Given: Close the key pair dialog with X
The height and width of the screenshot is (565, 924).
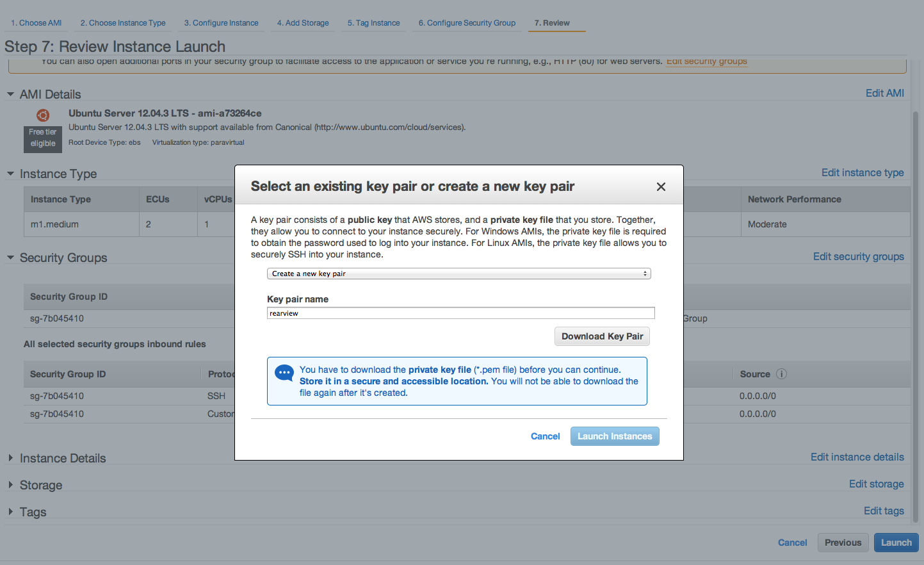Looking at the screenshot, I should [661, 186].
